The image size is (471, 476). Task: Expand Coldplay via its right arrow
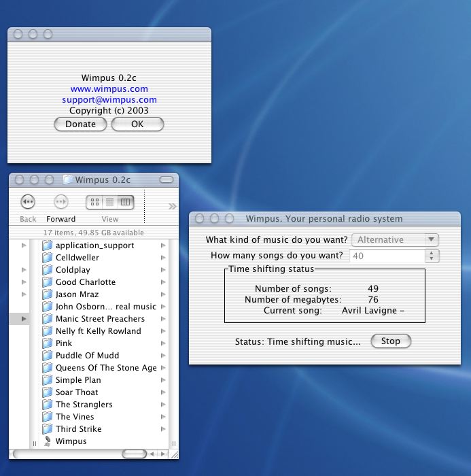point(163,270)
